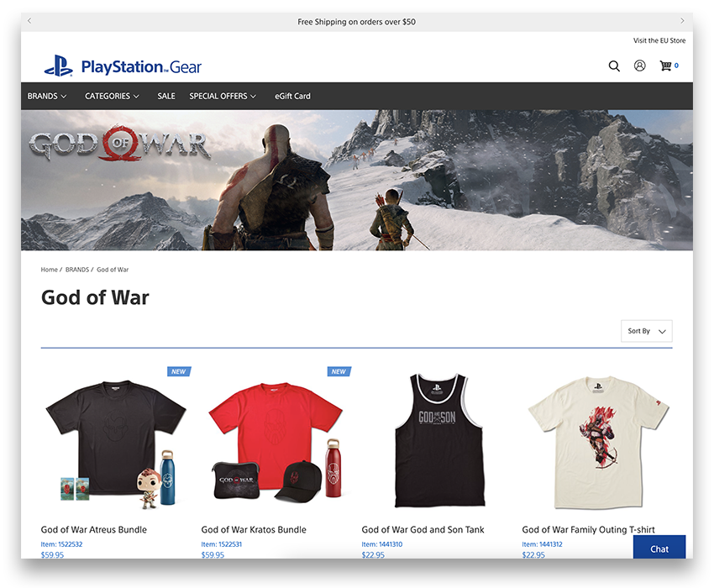Image resolution: width=714 pixels, height=588 pixels.
Task: Go to next announcement with right arrow
Action: tap(682, 21)
